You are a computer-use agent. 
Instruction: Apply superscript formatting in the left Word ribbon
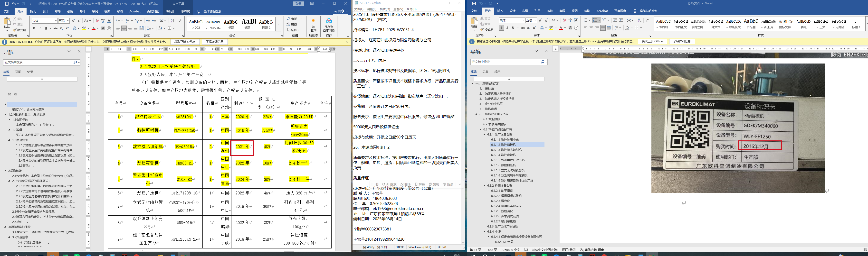point(67,28)
